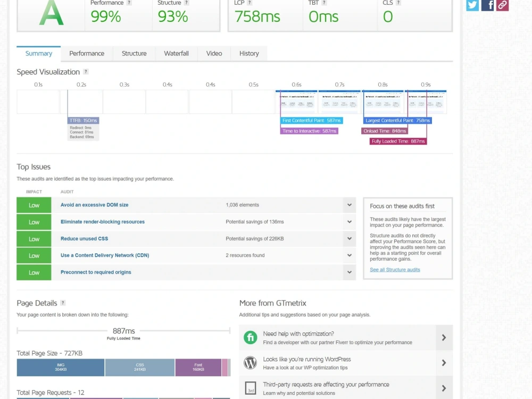Click the 3rd-party requests icon
Viewport: 532px width, 399px height.
[x=251, y=388]
